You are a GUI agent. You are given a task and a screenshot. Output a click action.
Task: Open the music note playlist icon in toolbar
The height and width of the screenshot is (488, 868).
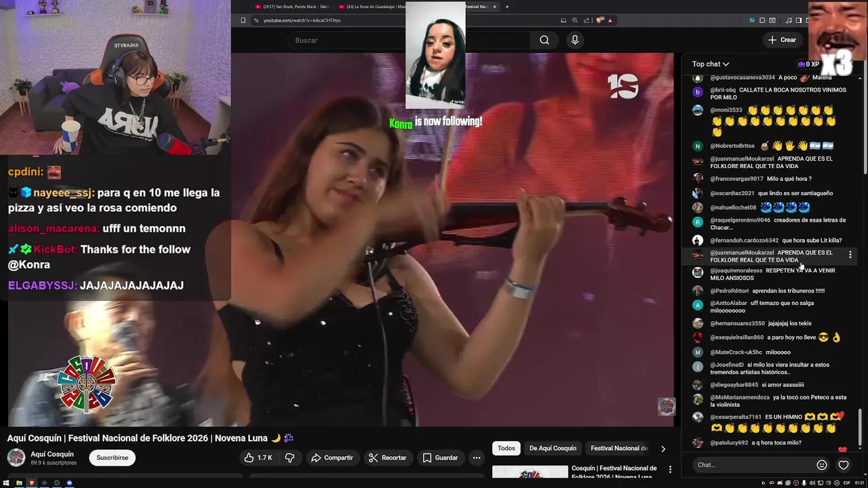tap(789, 20)
